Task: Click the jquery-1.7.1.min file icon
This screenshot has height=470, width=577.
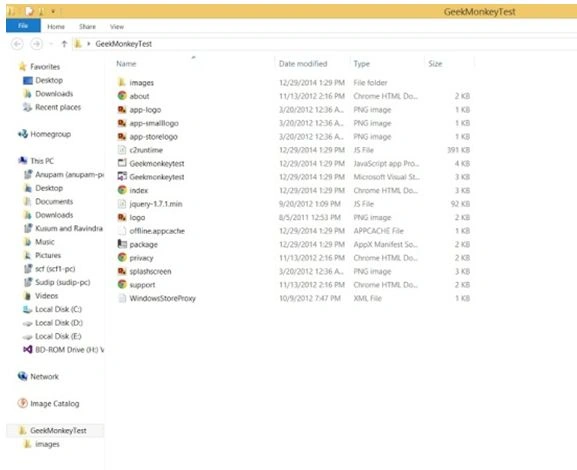Action: tap(122, 204)
